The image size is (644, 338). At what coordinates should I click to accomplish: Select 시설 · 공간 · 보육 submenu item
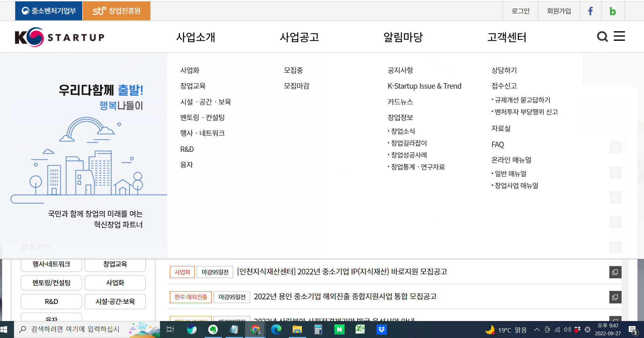(x=206, y=102)
